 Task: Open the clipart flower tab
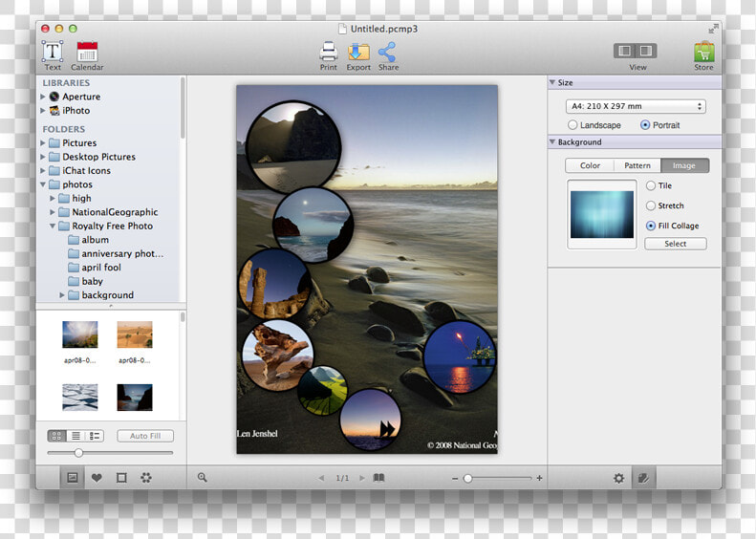pos(146,478)
